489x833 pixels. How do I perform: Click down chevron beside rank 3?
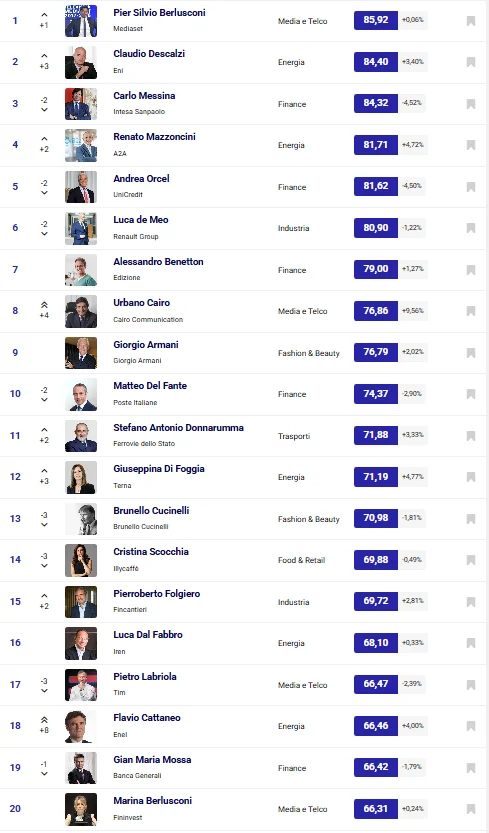[x=44, y=109]
